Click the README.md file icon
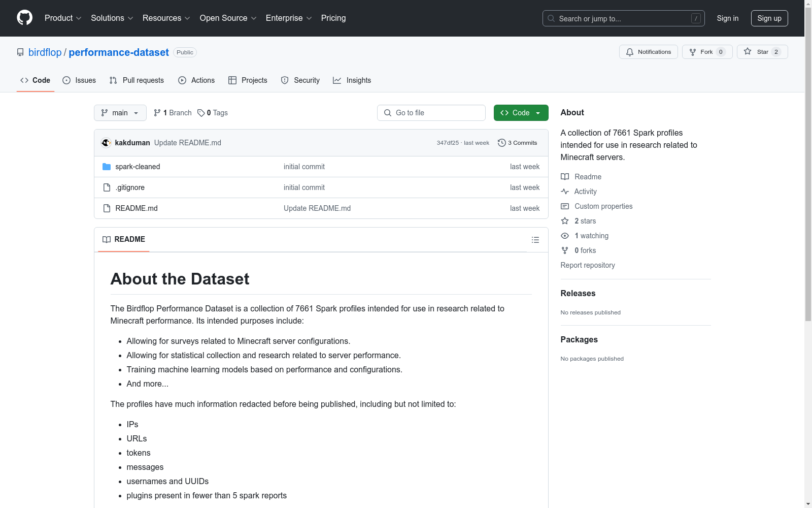Viewport: 812px width, 508px height. coord(107,208)
